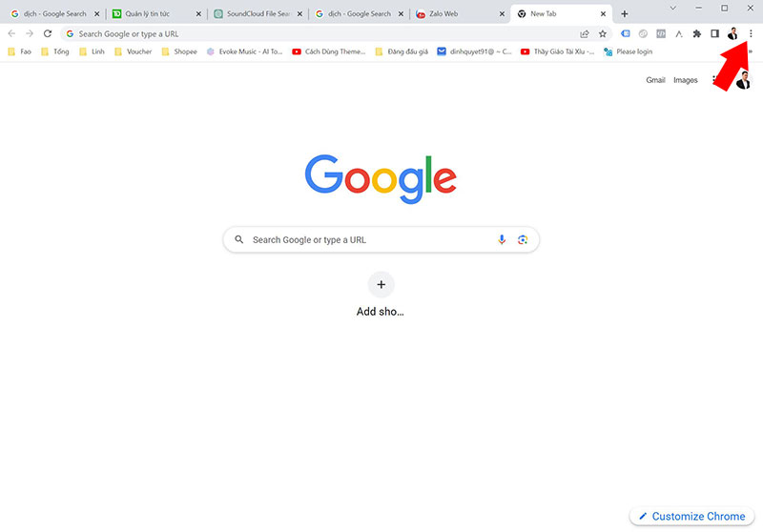Open the Gmail link
This screenshot has width=763, height=532.
655,80
